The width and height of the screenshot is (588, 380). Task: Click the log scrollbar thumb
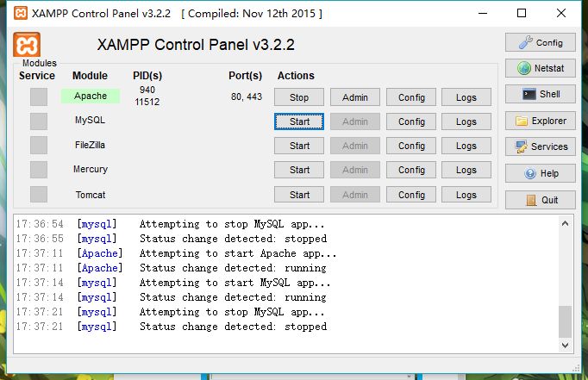(x=565, y=321)
